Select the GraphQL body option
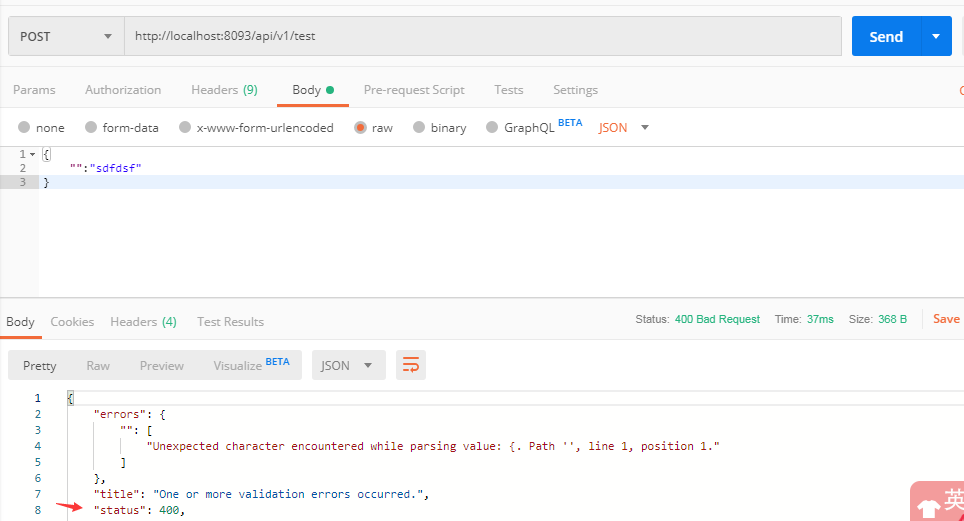The image size is (964, 521). [x=492, y=128]
